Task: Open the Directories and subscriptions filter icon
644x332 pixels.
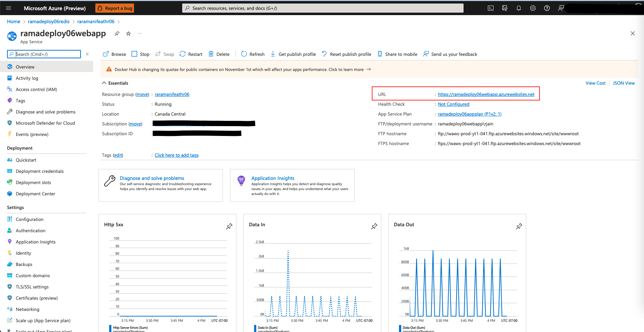Action: [505, 8]
